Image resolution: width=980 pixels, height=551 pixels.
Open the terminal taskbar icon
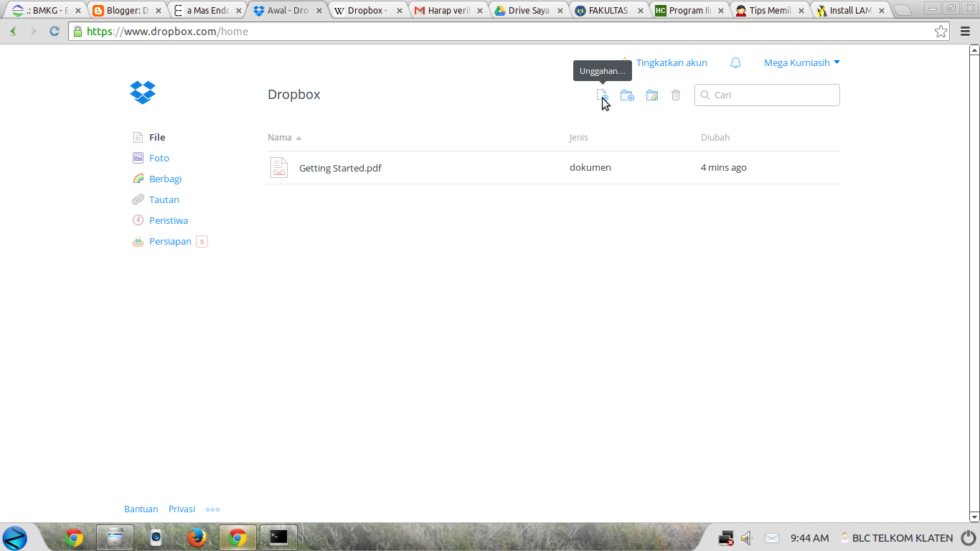tap(278, 537)
